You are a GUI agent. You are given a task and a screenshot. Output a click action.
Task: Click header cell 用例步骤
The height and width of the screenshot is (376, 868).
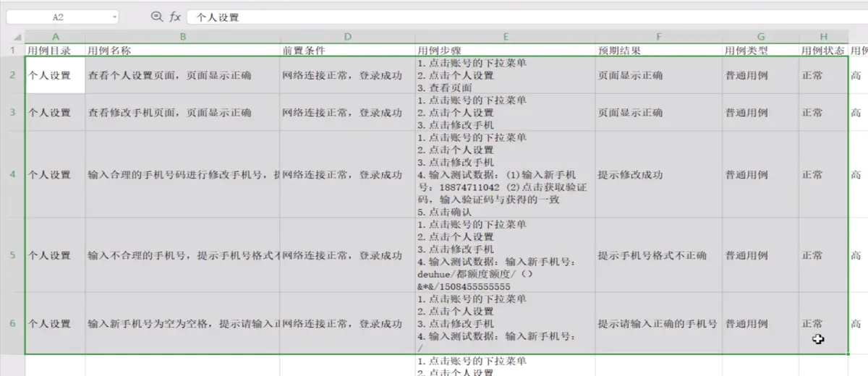click(x=506, y=51)
